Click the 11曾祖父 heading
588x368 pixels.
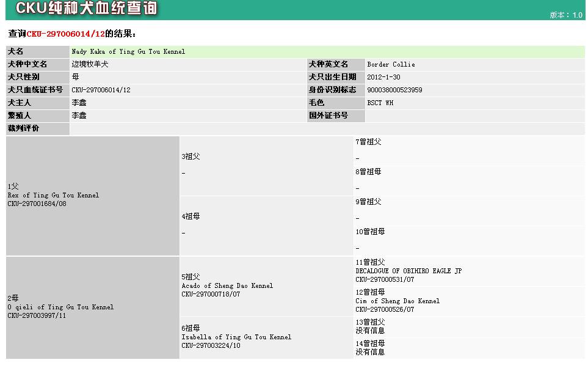tap(370, 262)
